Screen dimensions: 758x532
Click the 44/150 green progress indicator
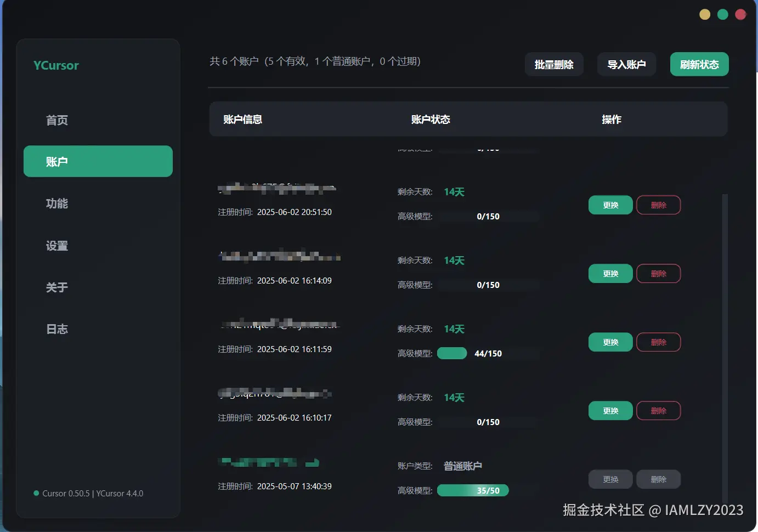click(x=452, y=353)
